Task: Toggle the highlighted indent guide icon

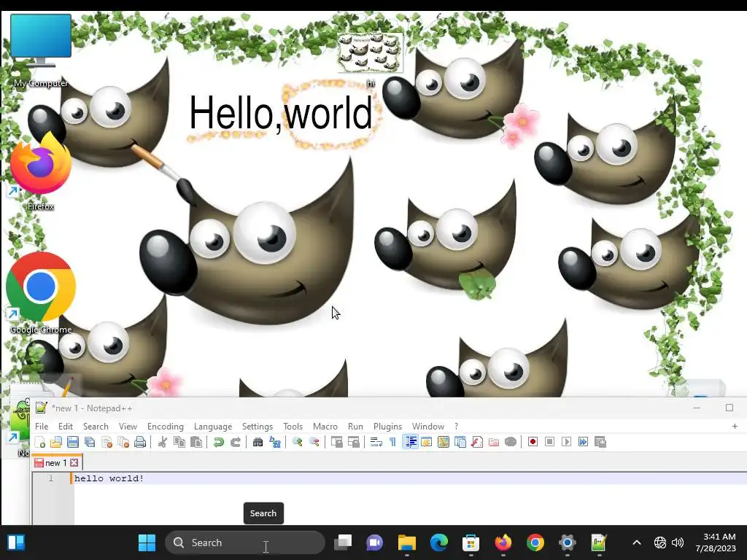Action: 410,443
